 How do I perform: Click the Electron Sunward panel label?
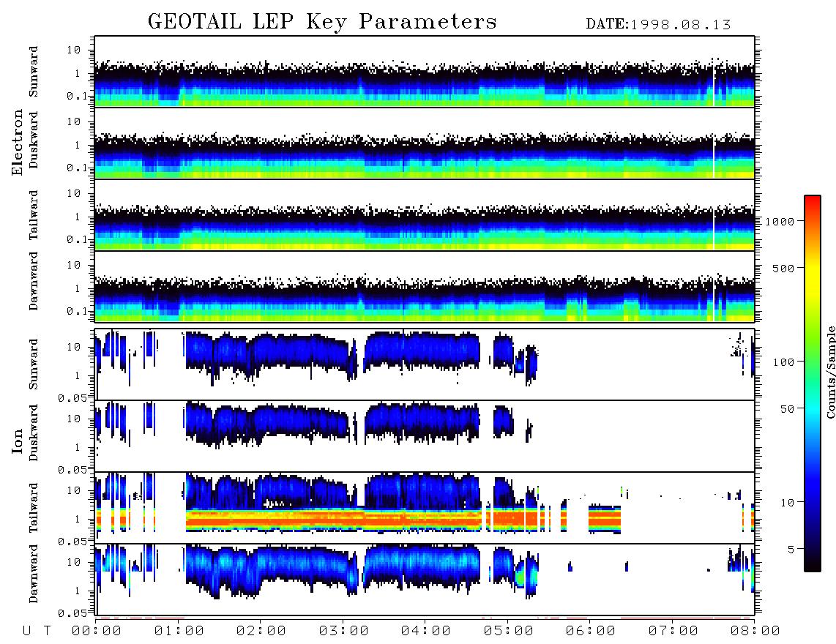tap(34, 71)
